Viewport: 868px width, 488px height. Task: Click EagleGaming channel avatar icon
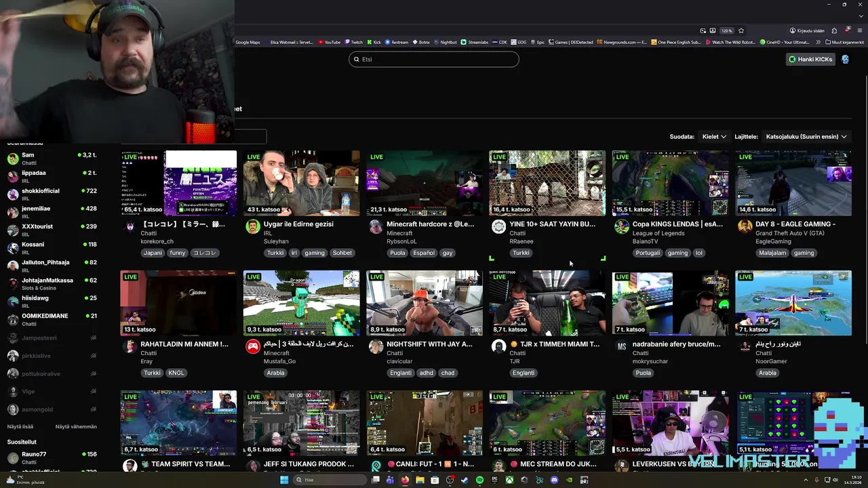[x=745, y=226]
